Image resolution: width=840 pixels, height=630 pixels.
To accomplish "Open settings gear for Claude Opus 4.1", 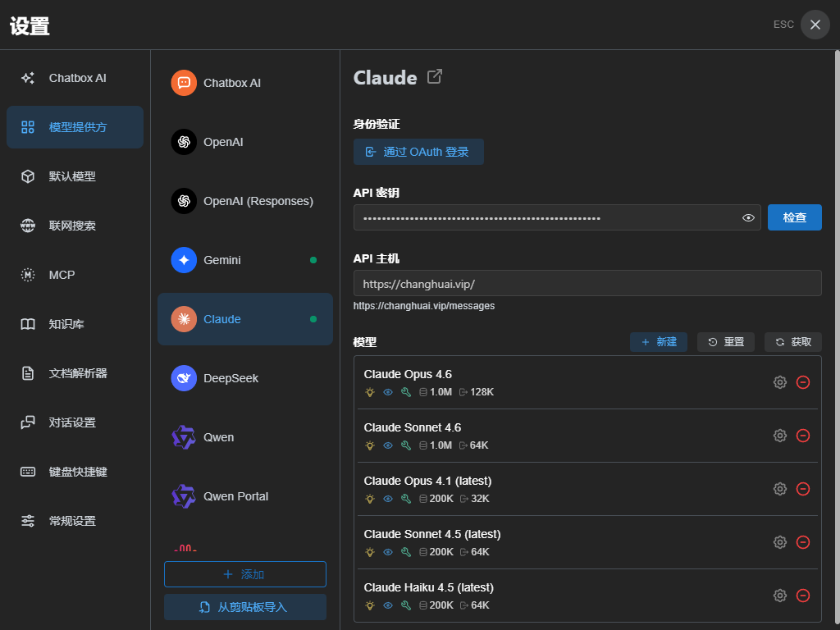I will tap(780, 489).
